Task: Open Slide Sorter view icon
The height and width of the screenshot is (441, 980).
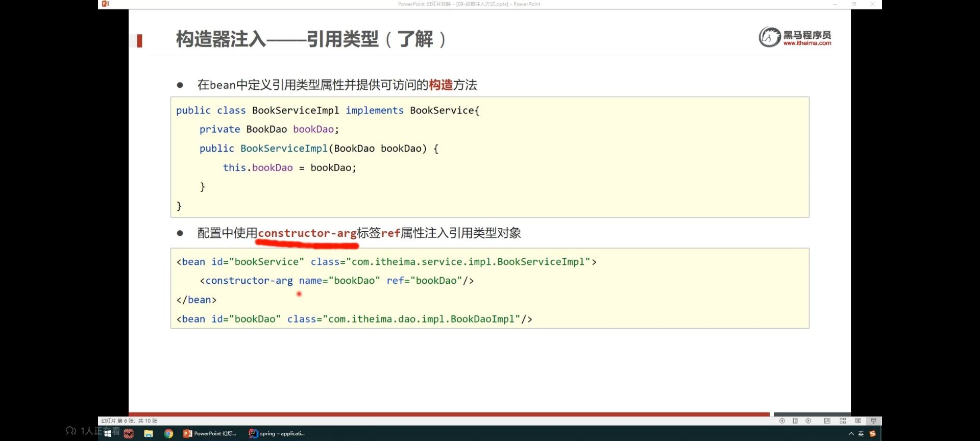Action: [843, 421]
